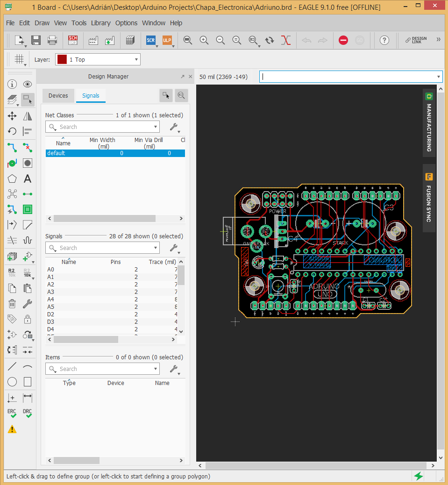
Task: Select the Route airwire tool
Action: [12, 148]
